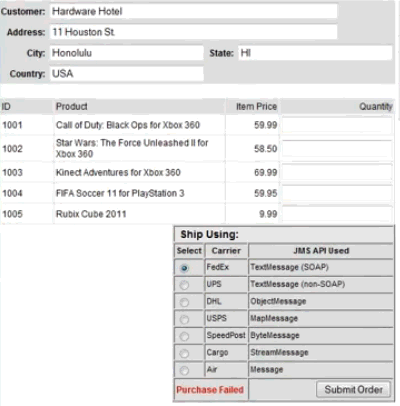Click the Quantity column header
Image resolution: width=400 pixels, height=406 pixels.
[376, 107]
